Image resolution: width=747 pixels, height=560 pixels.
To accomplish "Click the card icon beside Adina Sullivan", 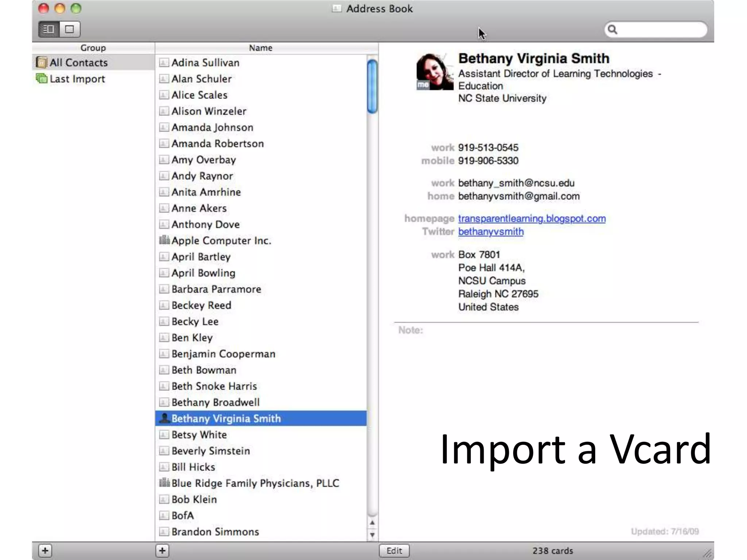I will (x=164, y=63).
